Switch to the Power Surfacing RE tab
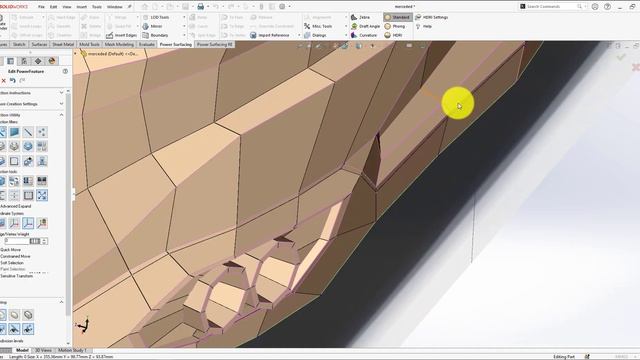The width and height of the screenshot is (640, 360). [215, 44]
